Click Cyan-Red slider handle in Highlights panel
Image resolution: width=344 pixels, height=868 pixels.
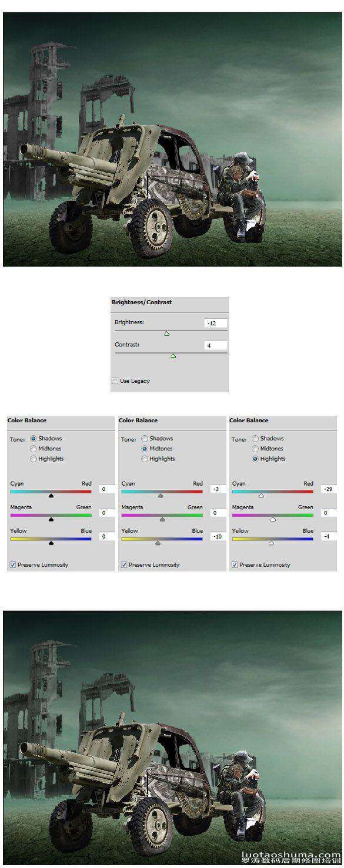pos(260,496)
